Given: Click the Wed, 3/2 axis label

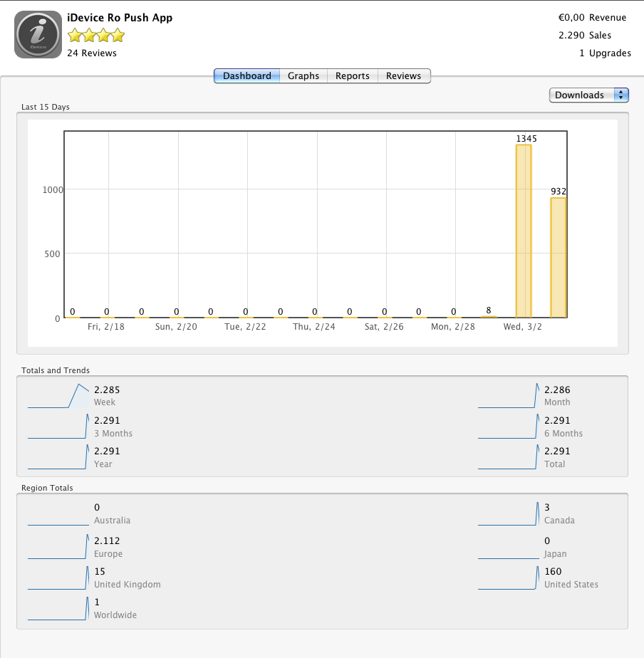Looking at the screenshot, I should pos(523,327).
